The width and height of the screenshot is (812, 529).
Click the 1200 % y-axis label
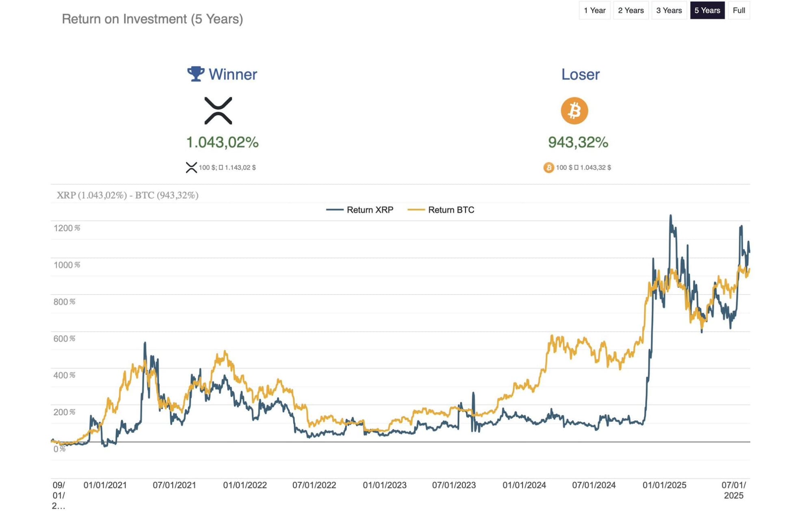pyautogui.click(x=67, y=228)
